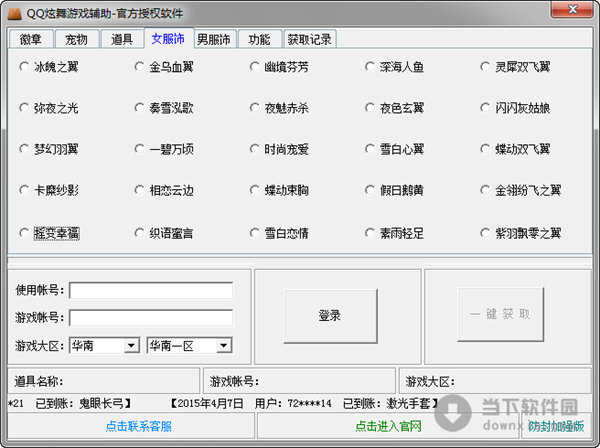Switch to the 道具 tab

[122, 39]
